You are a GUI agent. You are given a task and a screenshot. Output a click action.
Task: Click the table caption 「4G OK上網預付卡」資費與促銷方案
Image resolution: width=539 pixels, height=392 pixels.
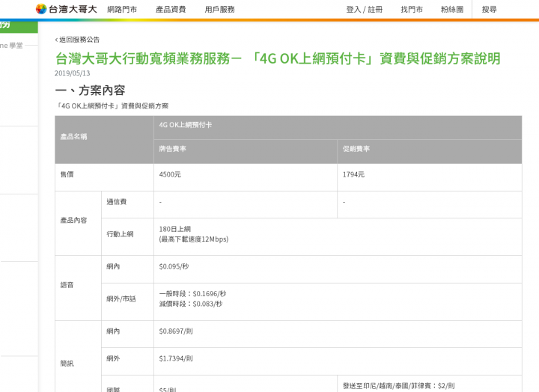click(x=112, y=105)
